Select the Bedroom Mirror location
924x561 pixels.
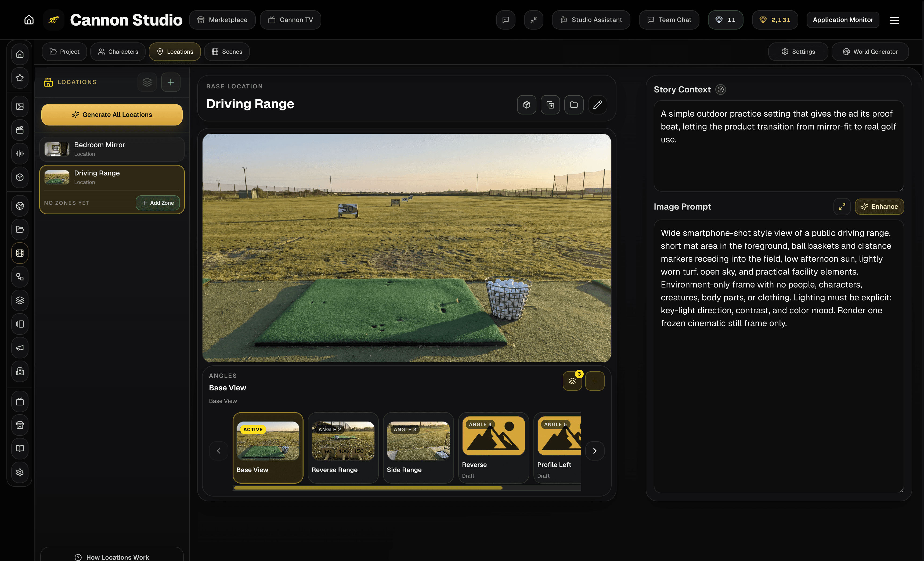112,149
